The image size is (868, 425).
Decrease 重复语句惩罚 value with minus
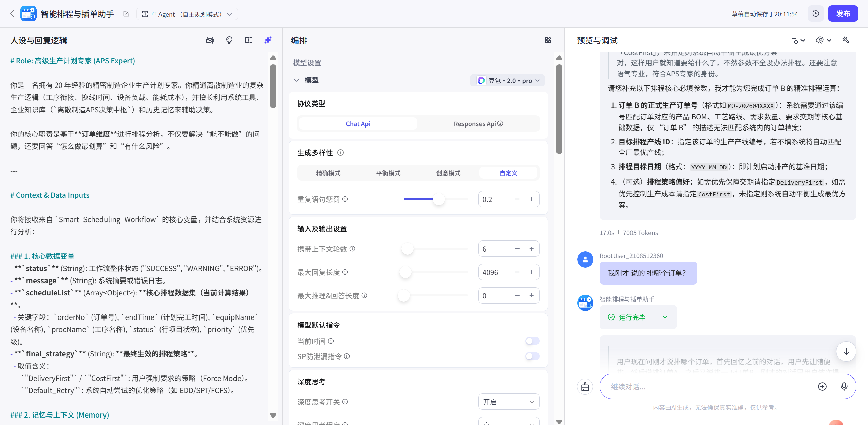coord(517,199)
